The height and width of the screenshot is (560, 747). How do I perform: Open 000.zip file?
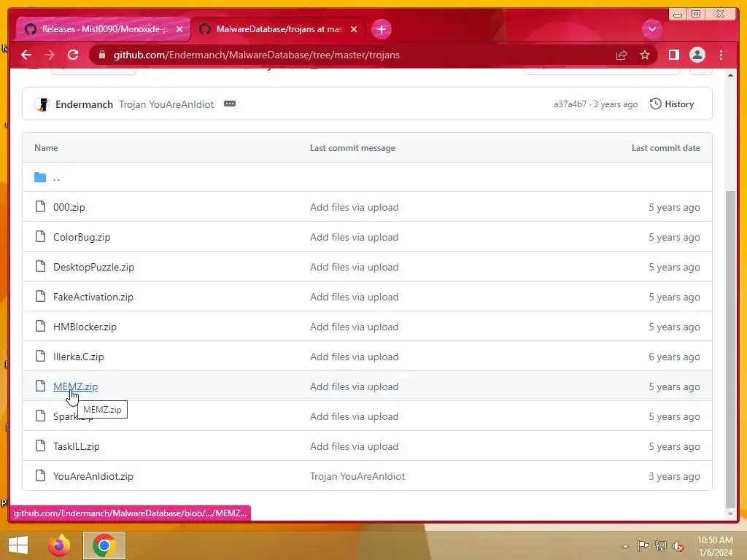pyautogui.click(x=69, y=207)
